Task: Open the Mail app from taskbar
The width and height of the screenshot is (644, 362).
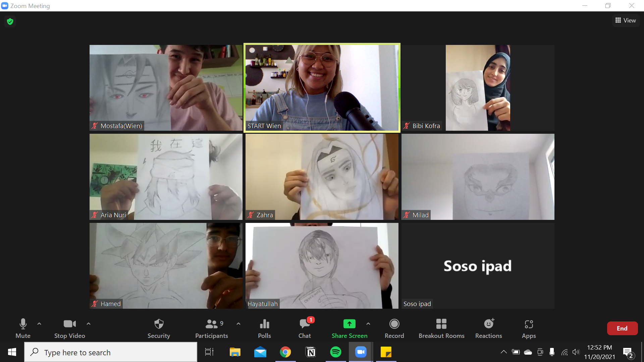Action: [x=260, y=352]
